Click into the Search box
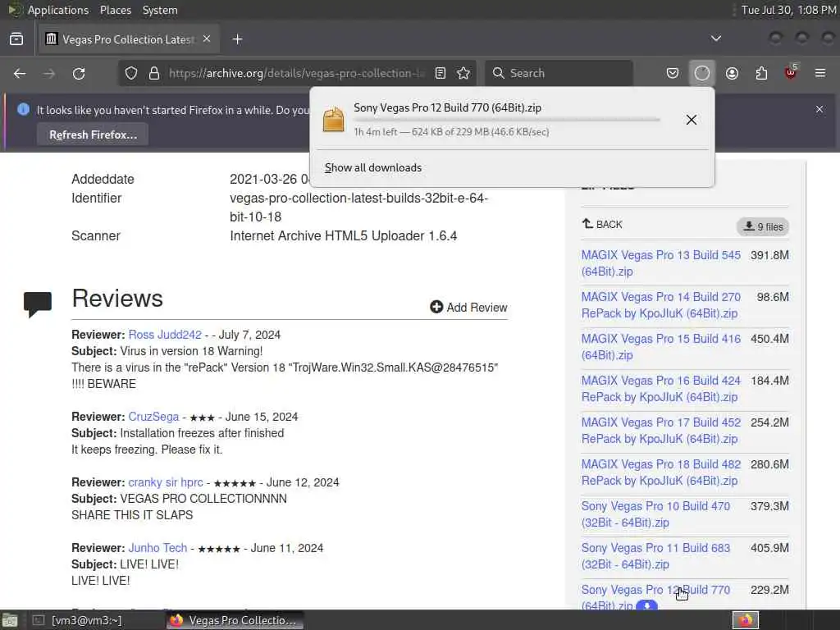This screenshot has width=840, height=630. [x=559, y=73]
